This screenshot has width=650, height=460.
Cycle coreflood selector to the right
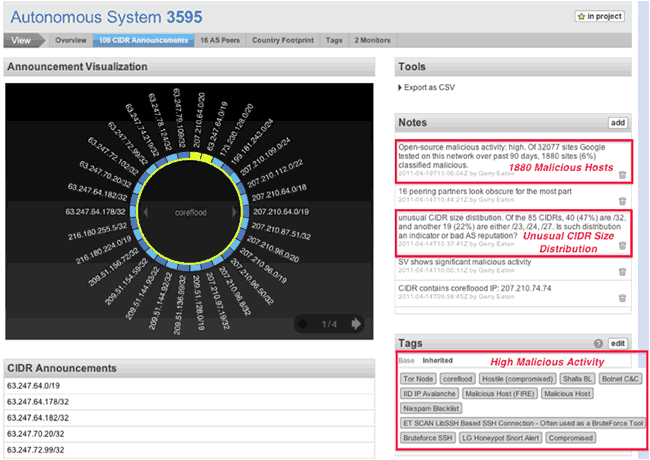pos(238,212)
